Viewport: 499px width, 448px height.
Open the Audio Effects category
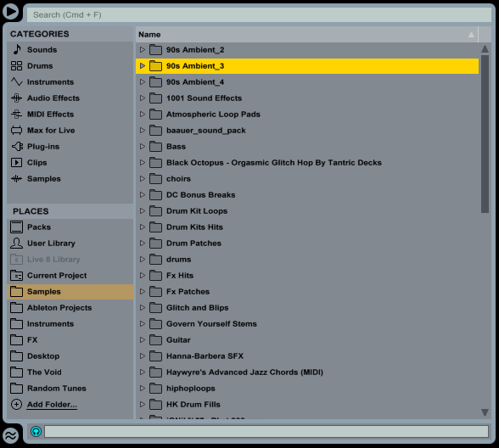click(x=70, y=98)
